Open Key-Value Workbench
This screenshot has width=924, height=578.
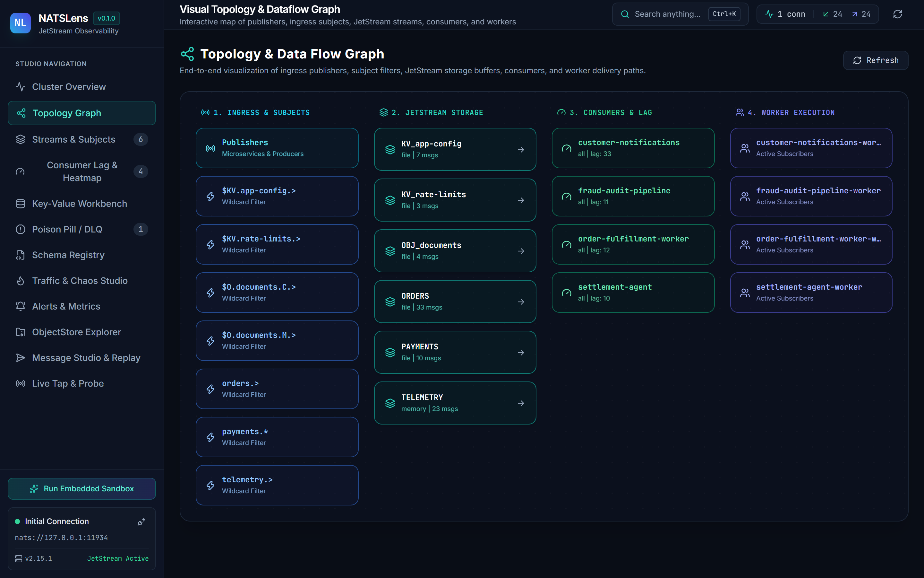point(82,204)
